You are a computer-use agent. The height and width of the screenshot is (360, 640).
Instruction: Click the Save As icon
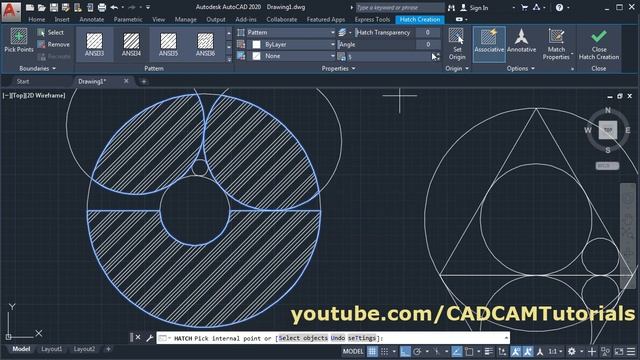point(65,7)
